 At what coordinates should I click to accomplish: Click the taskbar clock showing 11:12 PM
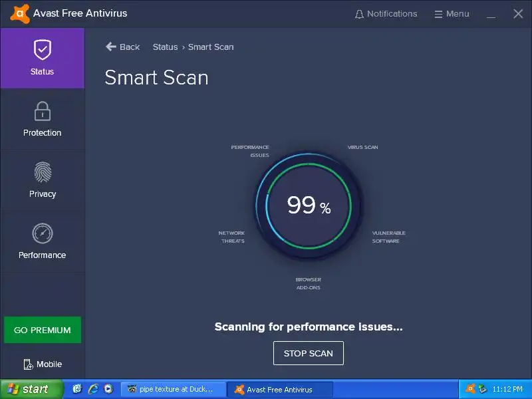[507, 389]
